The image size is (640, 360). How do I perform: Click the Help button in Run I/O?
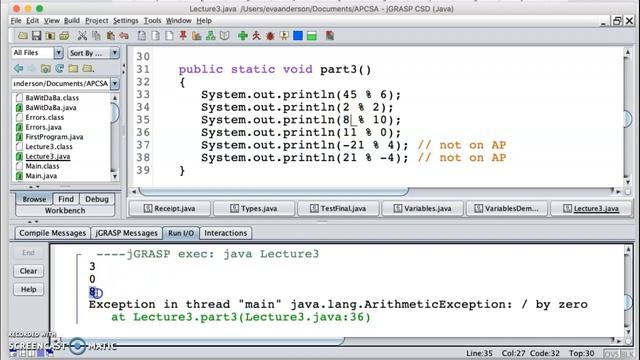click(x=29, y=289)
